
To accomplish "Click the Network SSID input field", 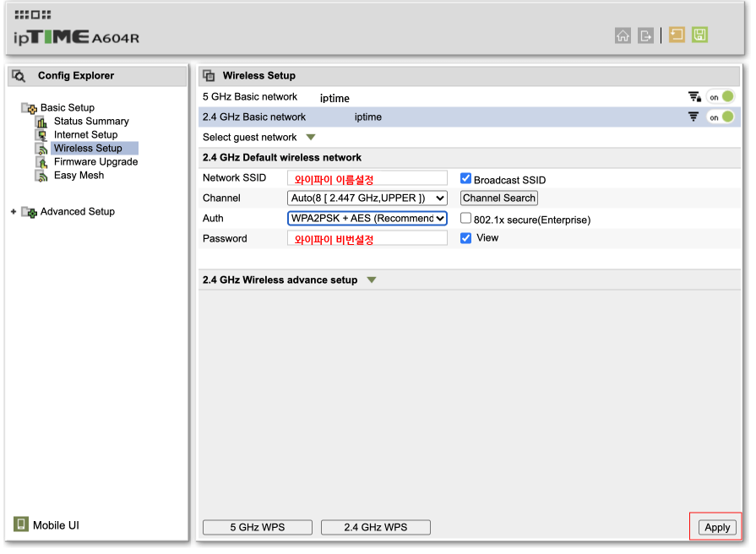I will [x=367, y=178].
